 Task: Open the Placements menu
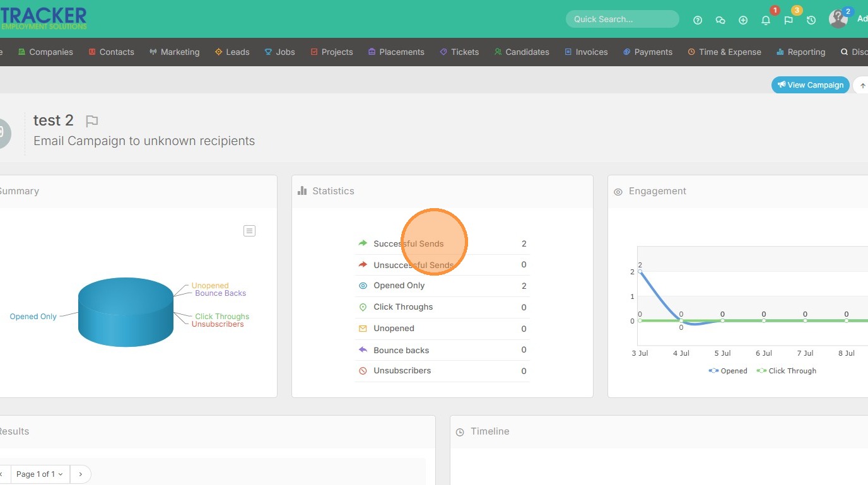click(x=396, y=52)
